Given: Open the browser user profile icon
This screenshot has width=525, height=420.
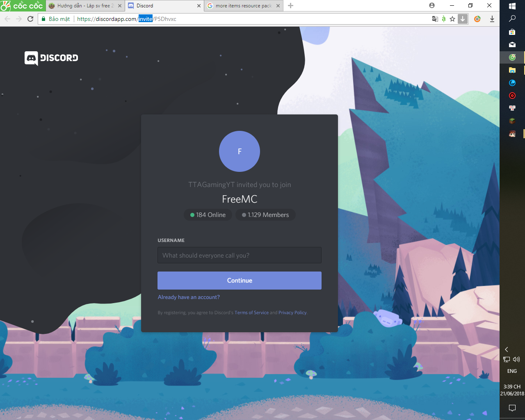Looking at the screenshot, I should (x=432, y=5).
